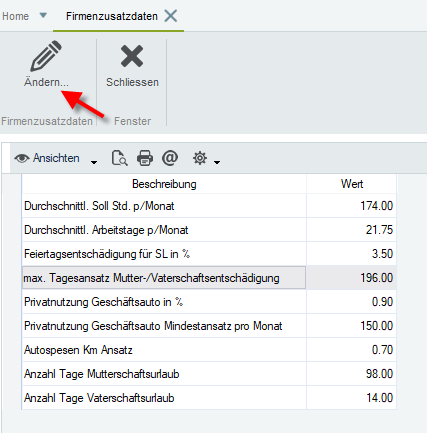Select the Firmenzusatzdaten tab
Viewport: 427px width, 433px height.
[112, 16]
